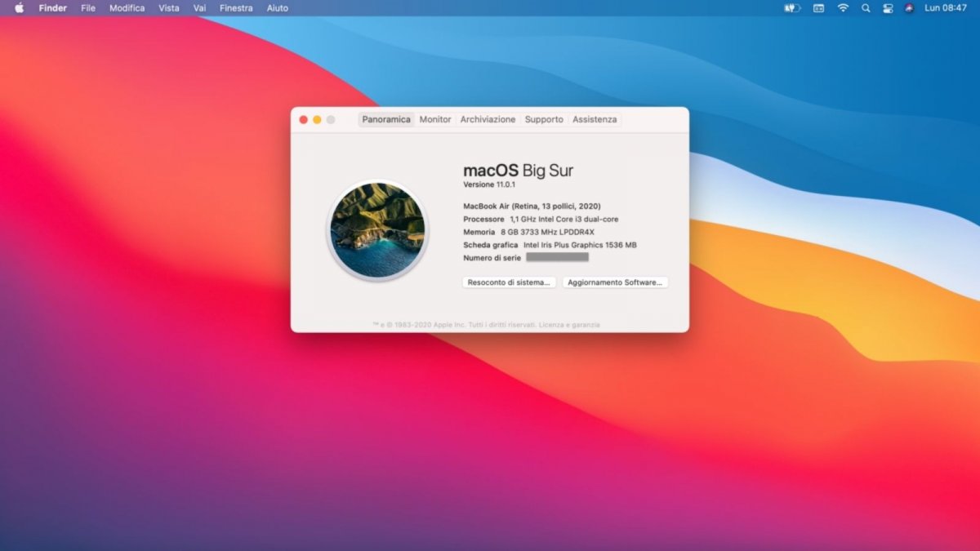Open the Finder menu

pyautogui.click(x=52, y=7)
